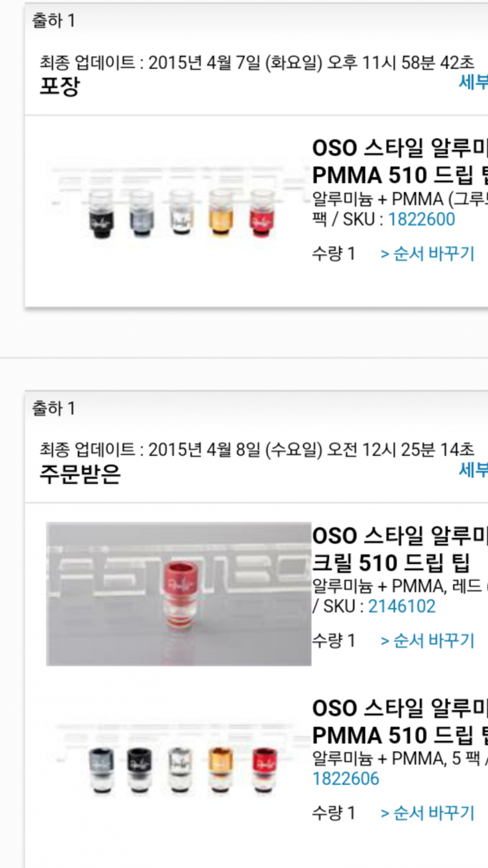This screenshot has height=868, width=488.
Task: Open SKU 2146102 product link
Action: tap(402, 606)
